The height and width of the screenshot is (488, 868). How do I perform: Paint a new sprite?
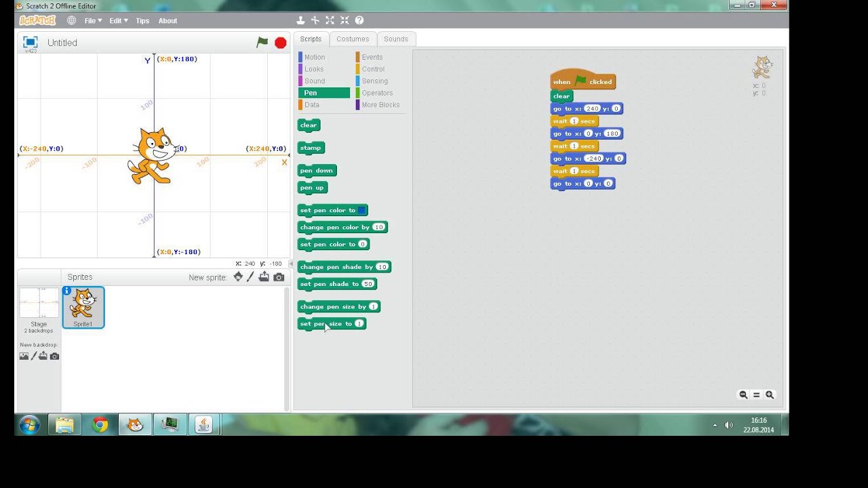250,277
